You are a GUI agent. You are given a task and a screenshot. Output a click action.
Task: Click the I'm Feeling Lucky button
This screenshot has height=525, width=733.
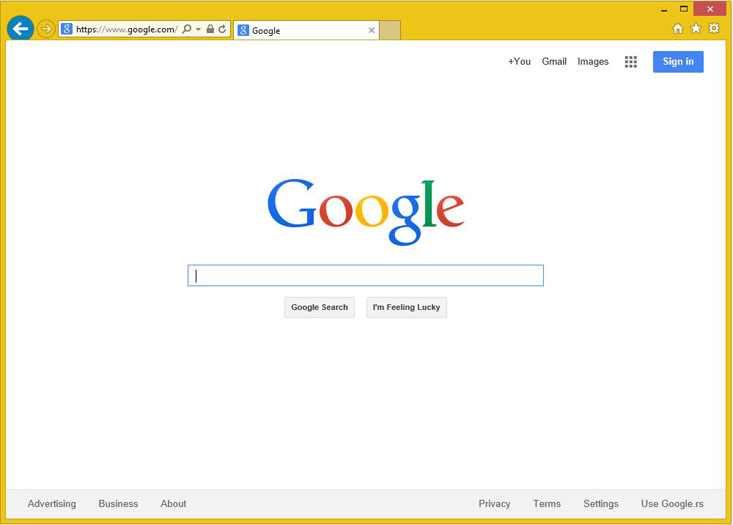tap(406, 307)
